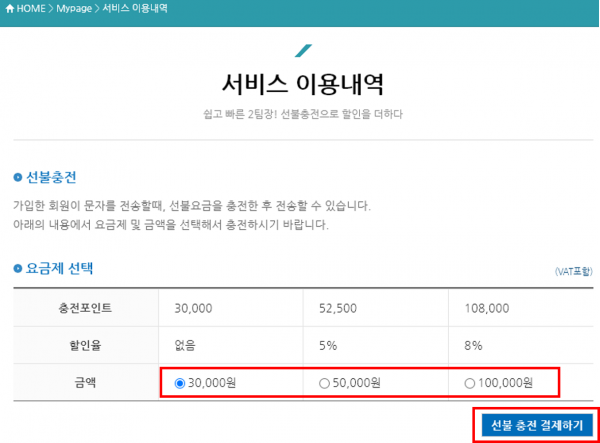Click the bullet icon beside 요금제 선택

click(x=18, y=269)
